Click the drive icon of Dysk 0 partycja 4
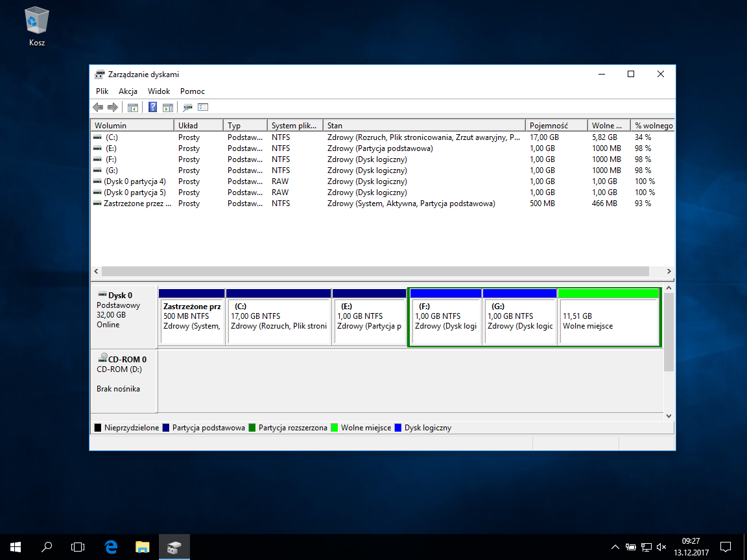The width and height of the screenshot is (747, 560). (x=98, y=181)
